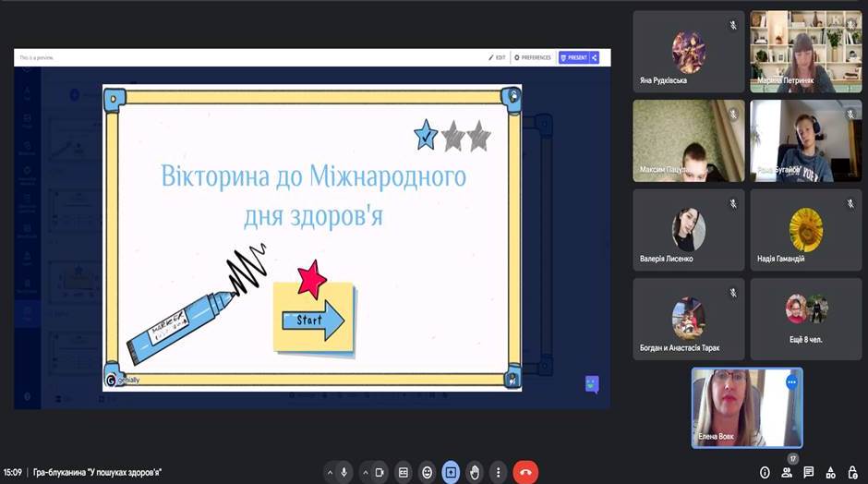Click the Start arrow on the quiz slide
The height and width of the screenshot is (484, 868).
313,321
